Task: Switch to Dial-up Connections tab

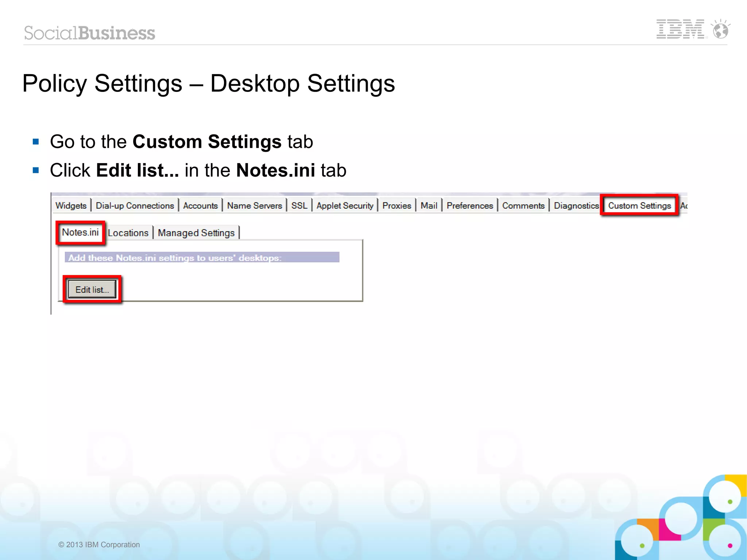Action: (x=135, y=205)
